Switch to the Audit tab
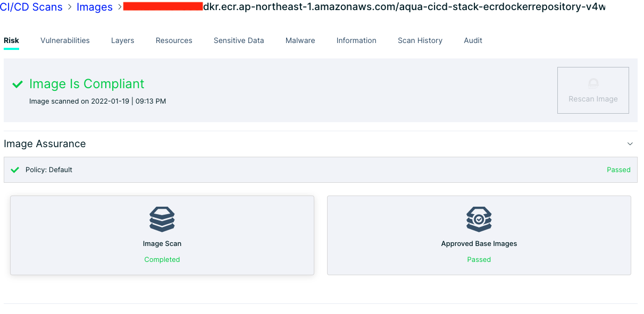The width and height of the screenshot is (644, 314). click(x=473, y=40)
